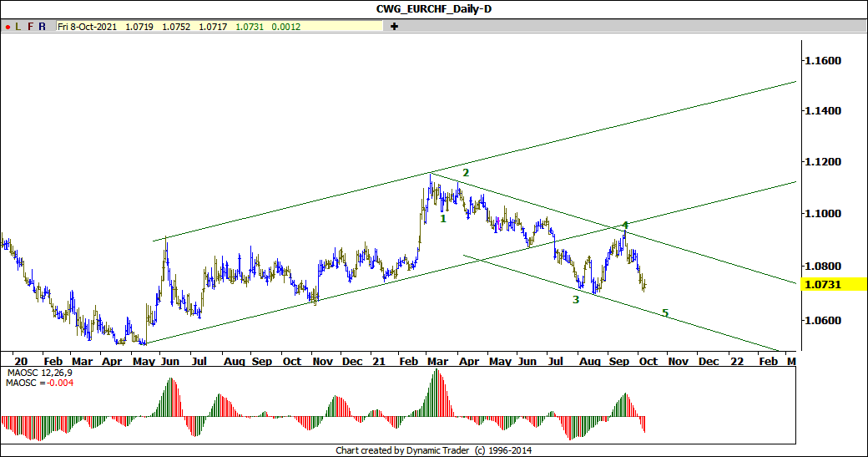Select projected wave label 5
The image size is (868, 457).
tap(665, 313)
